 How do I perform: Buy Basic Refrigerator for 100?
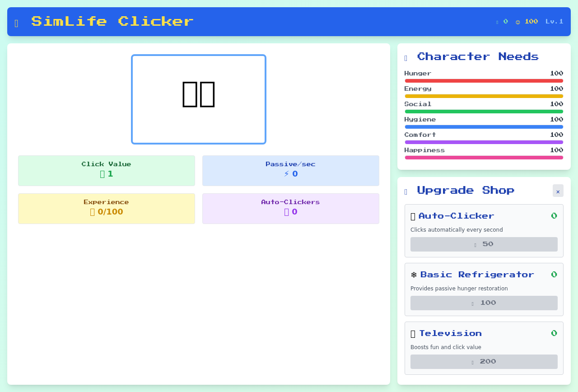[484, 303]
